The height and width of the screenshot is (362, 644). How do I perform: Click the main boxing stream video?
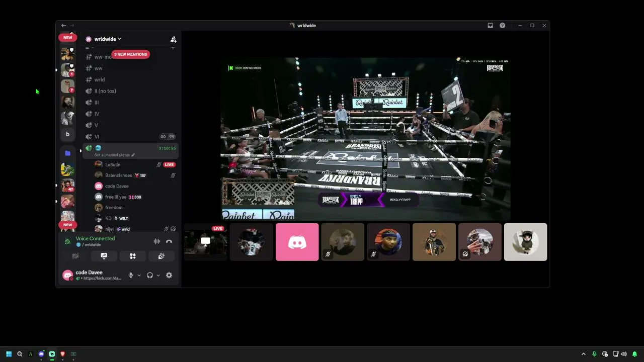click(366, 139)
